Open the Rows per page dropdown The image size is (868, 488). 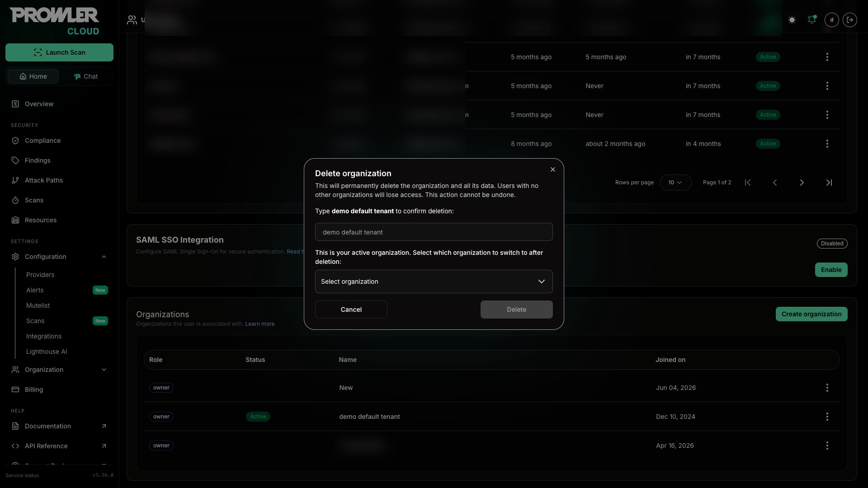(x=675, y=183)
